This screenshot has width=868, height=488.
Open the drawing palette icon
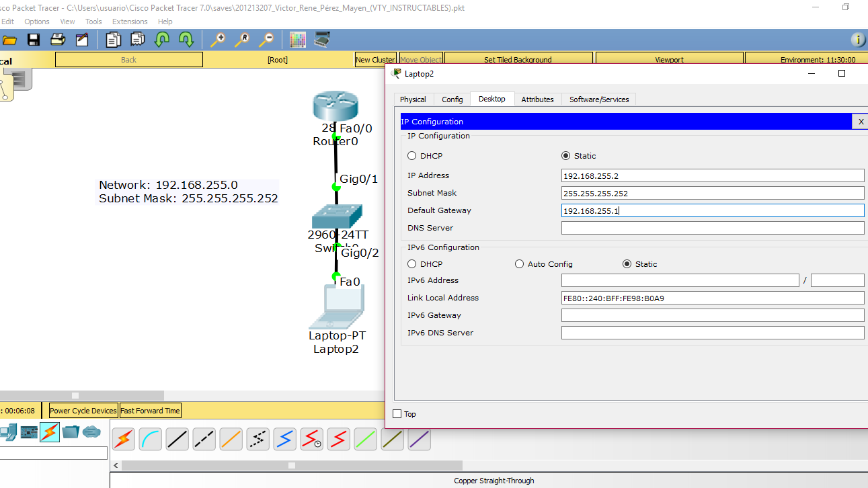[298, 40]
